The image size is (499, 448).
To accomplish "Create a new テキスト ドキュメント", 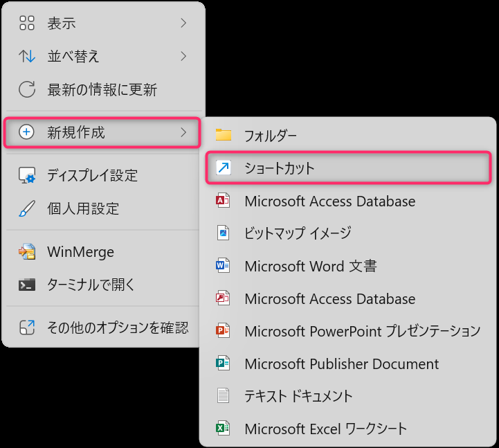I will pyautogui.click(x=349, y=396).
